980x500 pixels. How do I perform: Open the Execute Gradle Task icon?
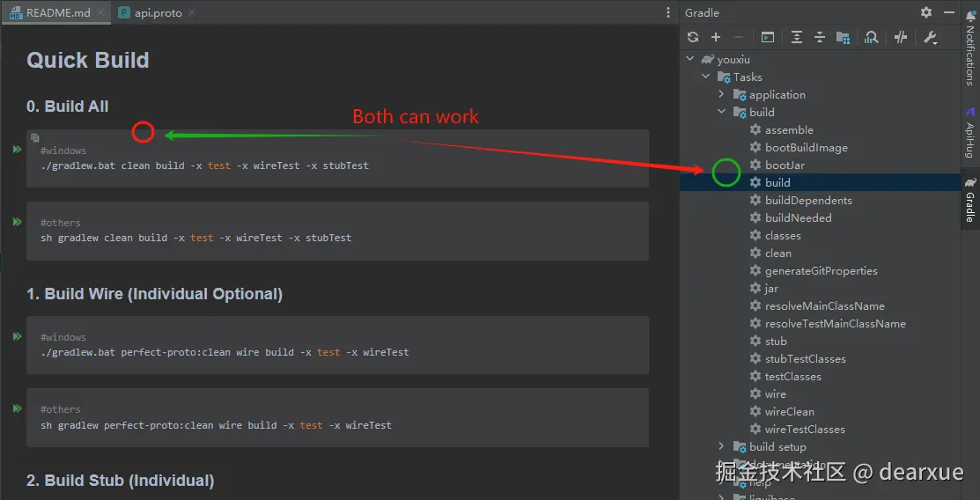(x=768, y=38)
